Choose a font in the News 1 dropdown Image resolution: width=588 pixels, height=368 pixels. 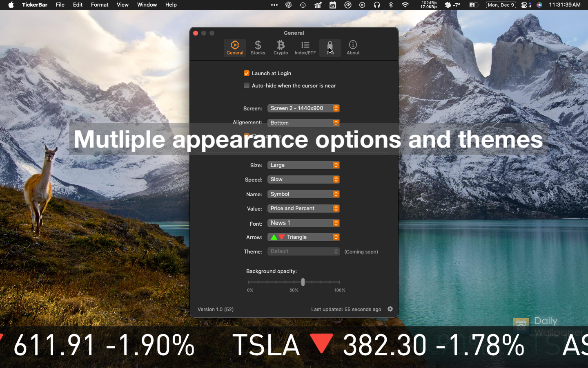[303, 223]
